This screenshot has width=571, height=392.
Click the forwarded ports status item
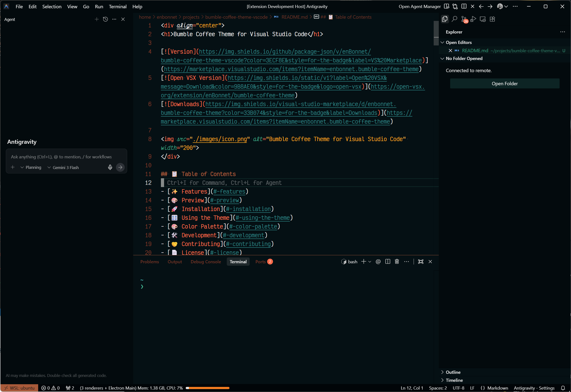click(x=70, y=388)
